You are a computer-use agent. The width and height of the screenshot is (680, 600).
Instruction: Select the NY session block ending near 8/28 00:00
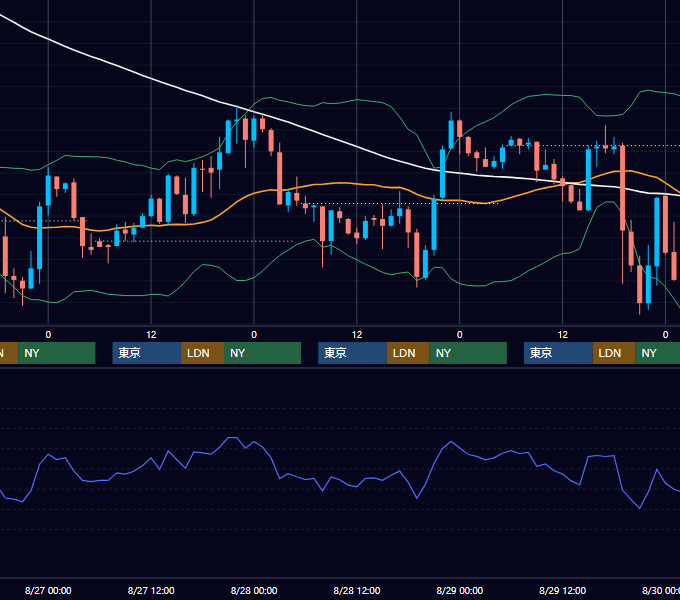pyautogui.click(x=262, y=353)
